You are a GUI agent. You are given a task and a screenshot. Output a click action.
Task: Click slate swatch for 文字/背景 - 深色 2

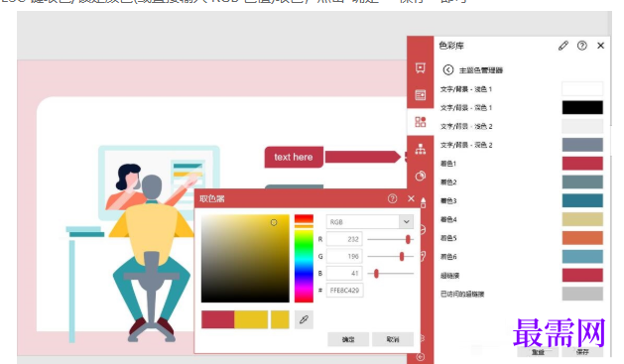pyautogui.click(x=582, y=145)
